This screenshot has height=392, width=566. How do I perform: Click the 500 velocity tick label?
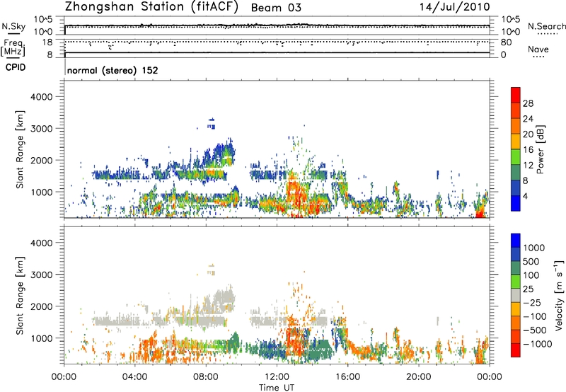tap(531, 262)
